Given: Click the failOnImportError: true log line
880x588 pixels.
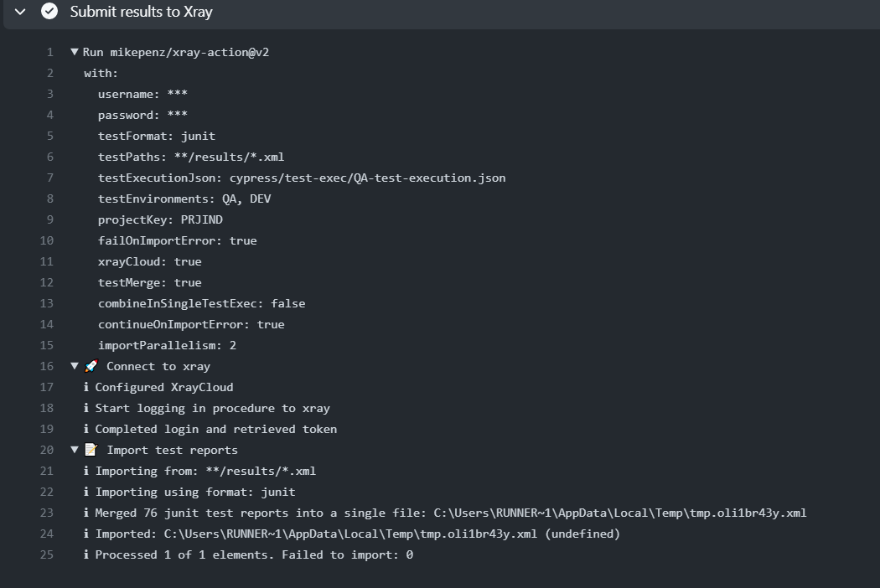Looking at the screenshot, I should pyautogui.click(x=178, y=240).
